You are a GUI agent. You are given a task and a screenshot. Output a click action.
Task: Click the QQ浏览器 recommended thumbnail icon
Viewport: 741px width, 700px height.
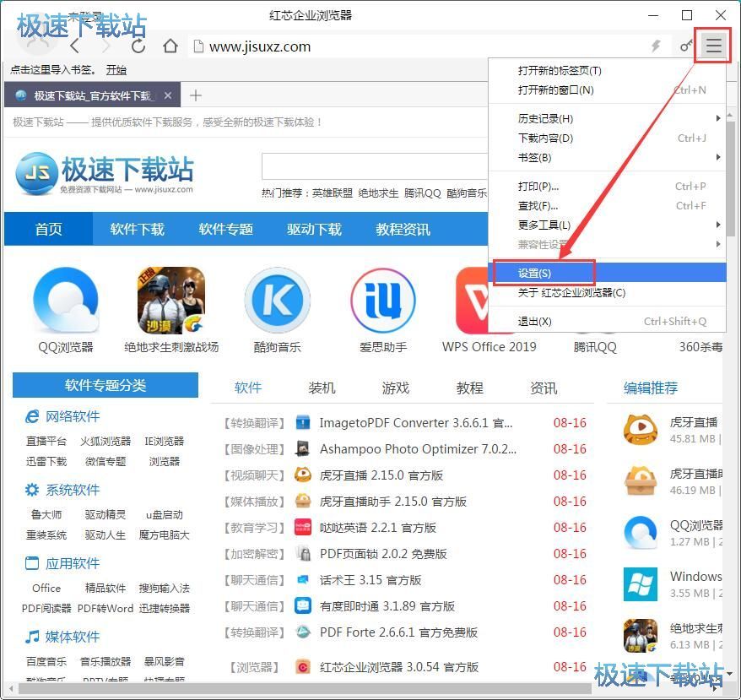641,533
